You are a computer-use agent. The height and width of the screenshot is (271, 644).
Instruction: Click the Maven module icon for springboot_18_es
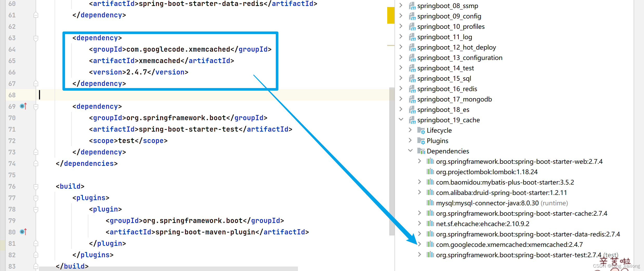pos(412,110)
